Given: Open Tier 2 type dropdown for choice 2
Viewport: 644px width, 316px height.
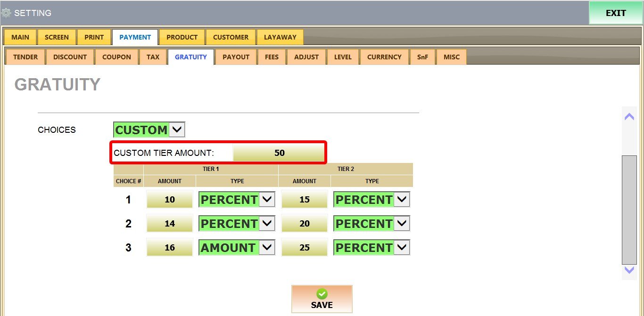Looking at the screenshot, I should [372, 224].
